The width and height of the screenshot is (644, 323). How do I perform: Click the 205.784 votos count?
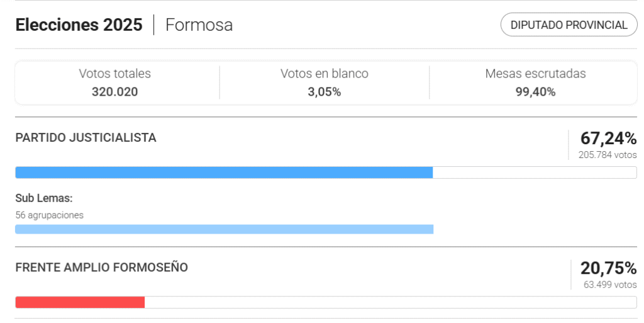coord(608,155)
